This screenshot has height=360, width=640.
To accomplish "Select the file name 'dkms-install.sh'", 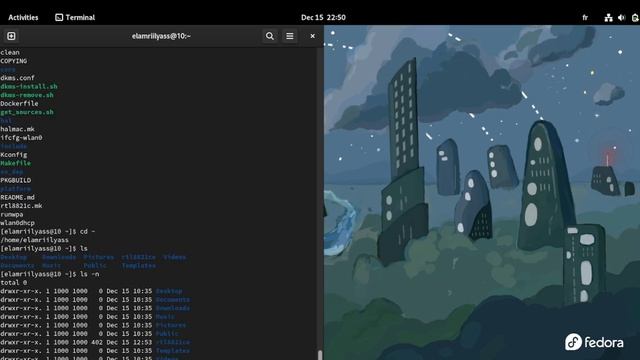I will click(x=29, y=87).
